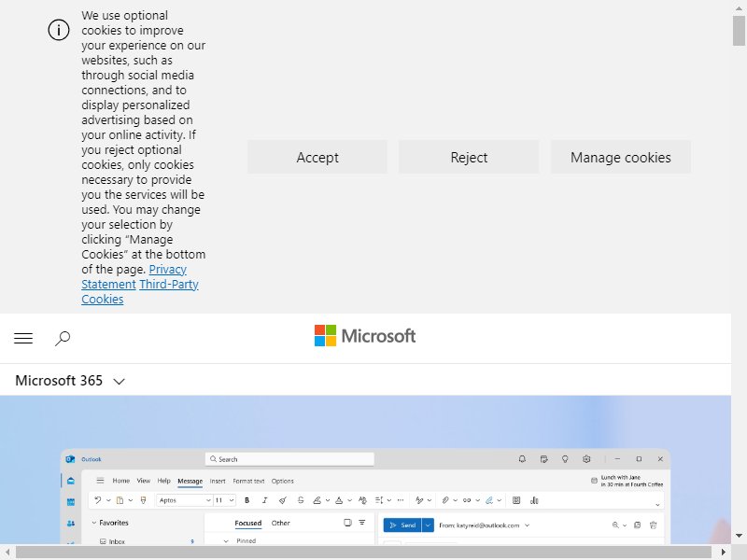Click the Outlook app logo in preview
747x560 pixels.
71,459
